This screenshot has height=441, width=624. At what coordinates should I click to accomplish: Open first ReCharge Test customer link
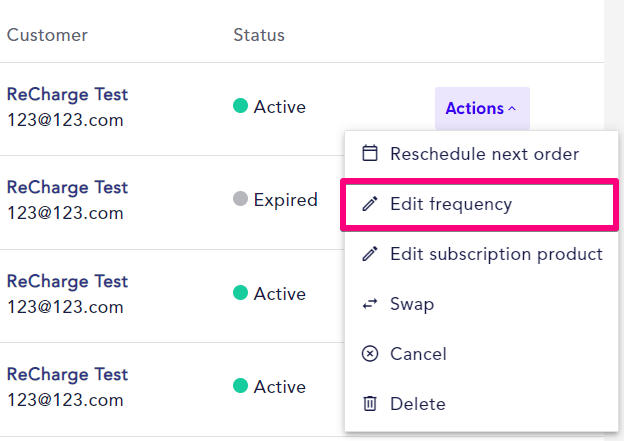(x=67, y=95)
